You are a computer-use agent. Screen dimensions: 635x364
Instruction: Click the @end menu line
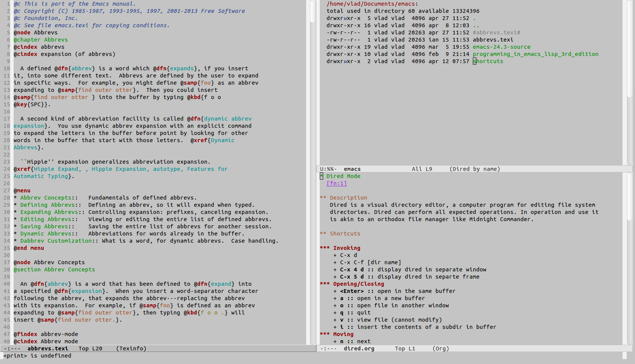(x=29, y=248)
